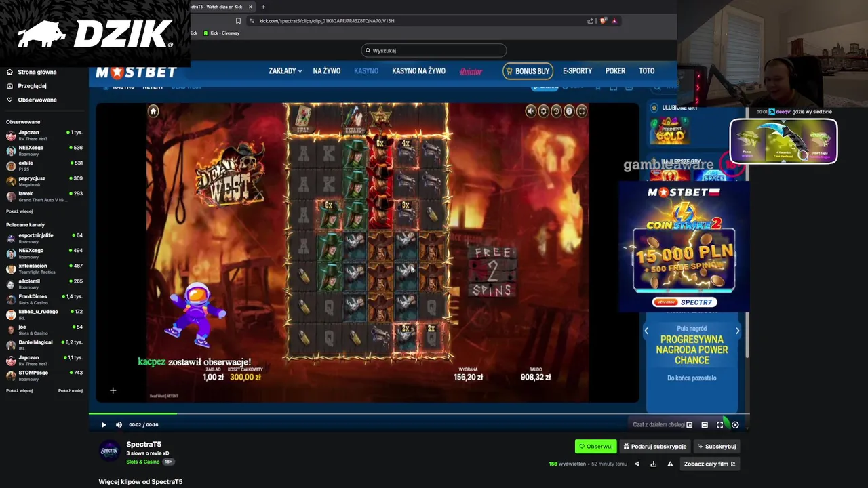Viewport: 868px width, 488px height.
Task: Open DanielMagical channel in sidebar
Action: tap(44, 345)
